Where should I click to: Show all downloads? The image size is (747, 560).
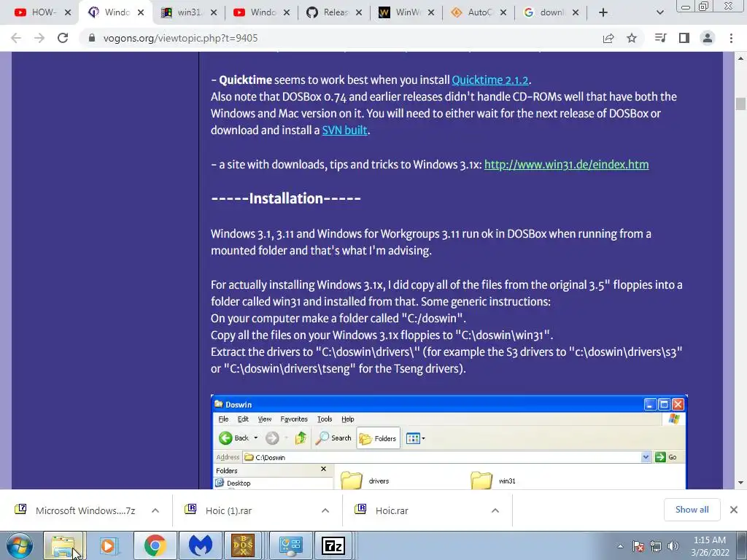[x=692, y=510]
